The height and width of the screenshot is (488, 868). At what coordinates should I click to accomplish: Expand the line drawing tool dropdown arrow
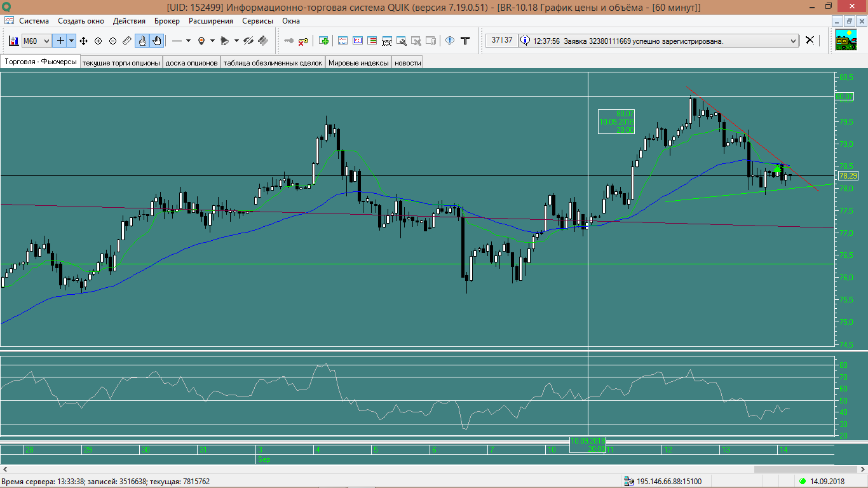(188, 41)
